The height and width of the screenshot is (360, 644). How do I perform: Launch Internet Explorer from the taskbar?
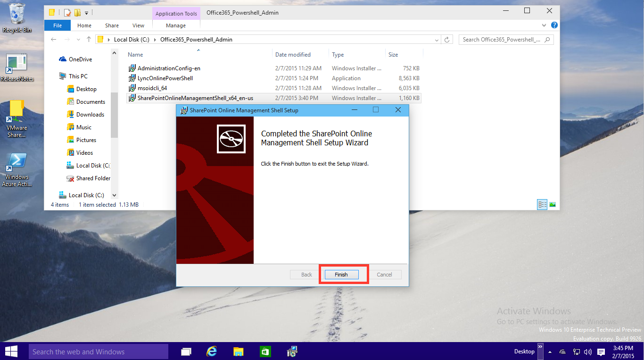tap(212, 352)
